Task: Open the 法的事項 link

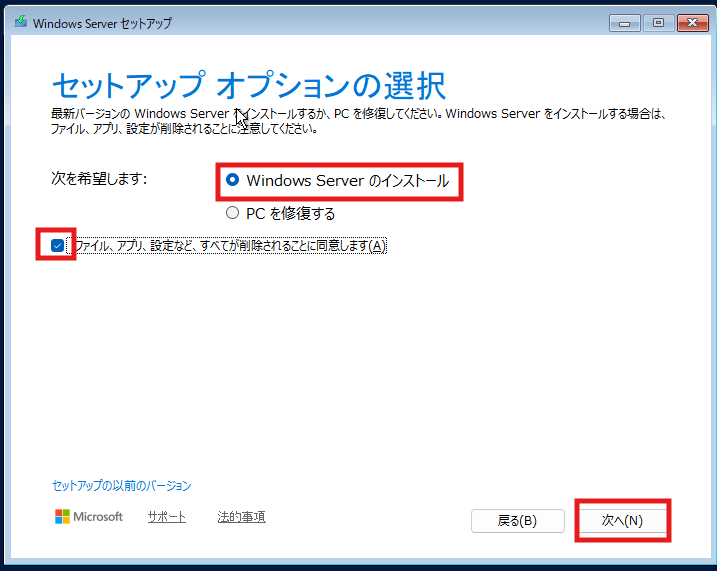Action: click(241, 517)
